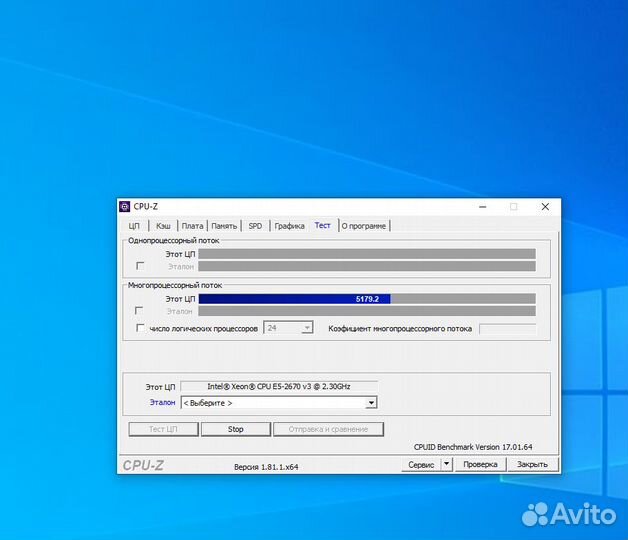
Task: Click Версия 1.81.1.x64 text
Action: pos(266,467)
